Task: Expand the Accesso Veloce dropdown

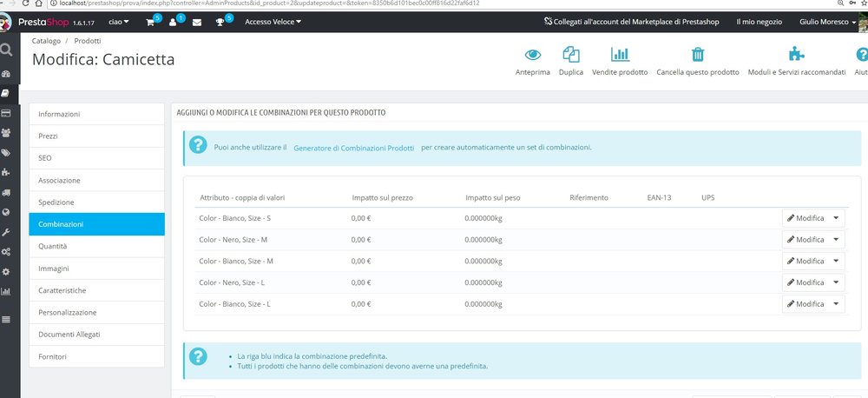Action: (273, 23)
